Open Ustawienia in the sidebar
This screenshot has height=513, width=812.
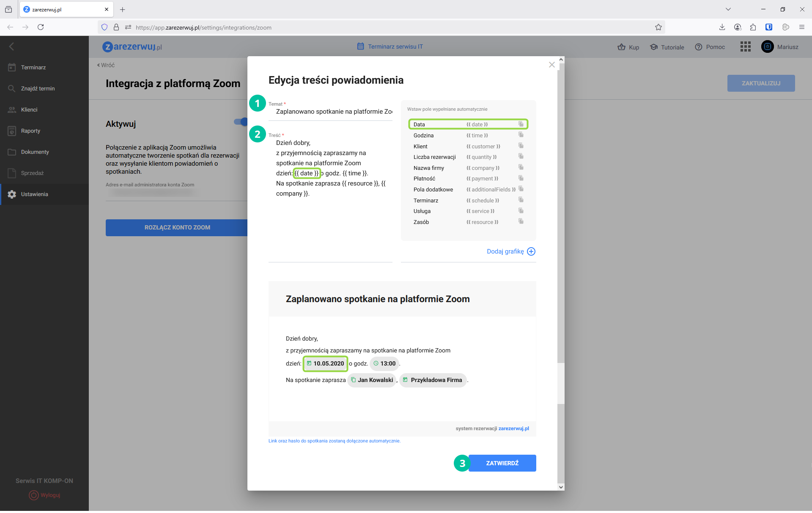(44, 194)
